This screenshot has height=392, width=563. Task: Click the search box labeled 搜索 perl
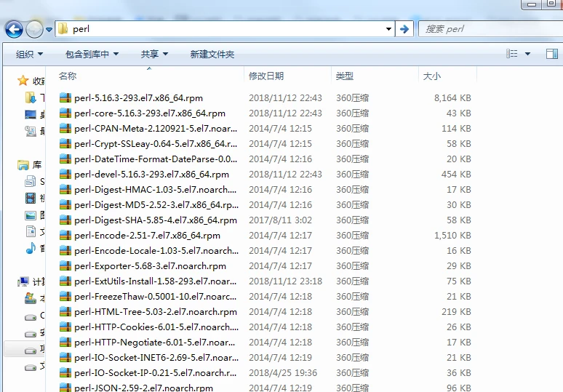click(x=490, y=28)
